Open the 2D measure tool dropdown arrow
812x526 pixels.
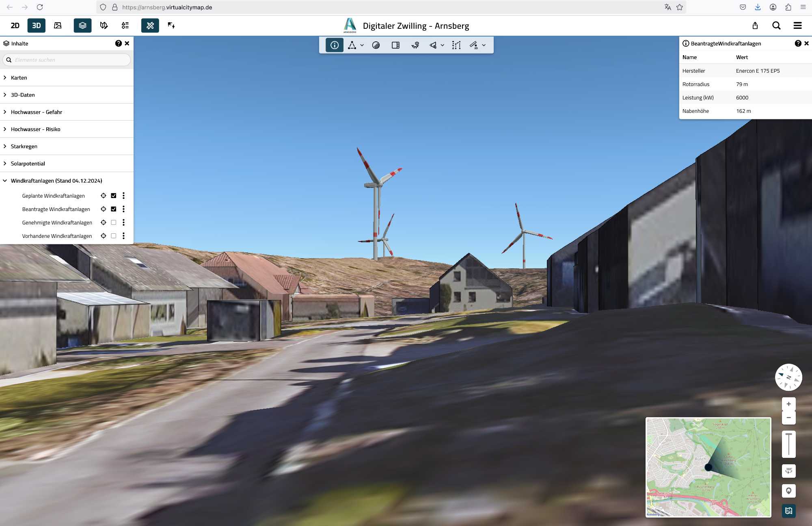click(484, 45)
